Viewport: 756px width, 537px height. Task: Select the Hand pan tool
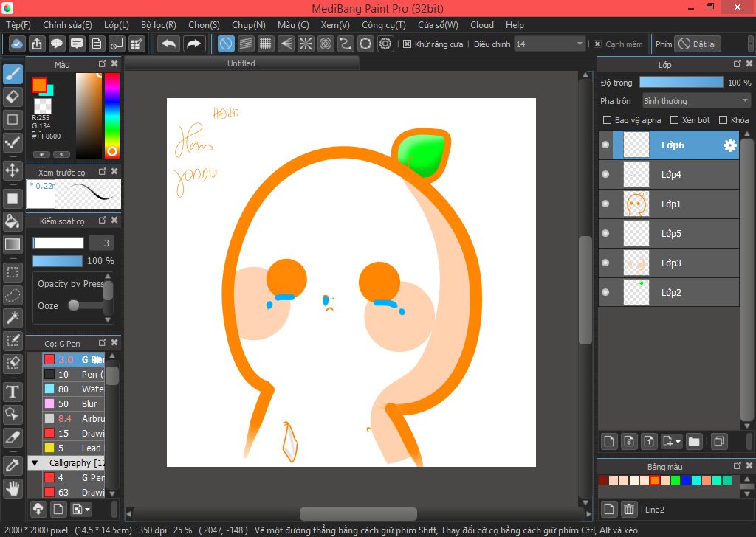[13, 488]
